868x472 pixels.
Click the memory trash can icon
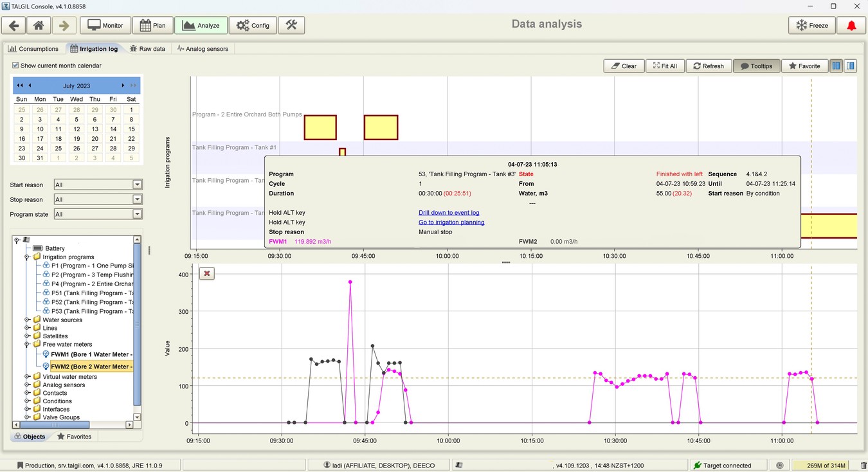tap(863, 465)
